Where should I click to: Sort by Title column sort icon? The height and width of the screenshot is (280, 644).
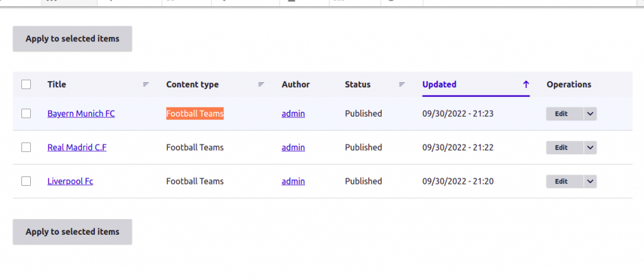146,85
